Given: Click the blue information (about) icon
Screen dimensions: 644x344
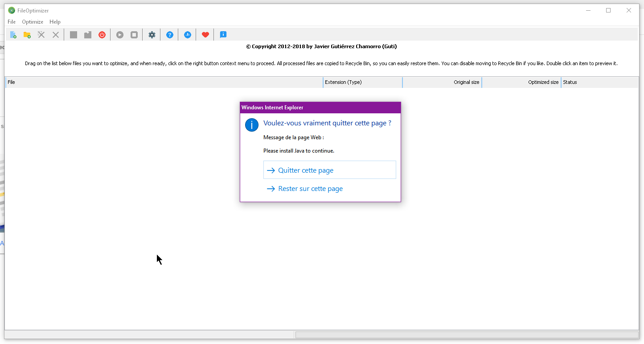Looking at the screenshot, I should point(223,35).
